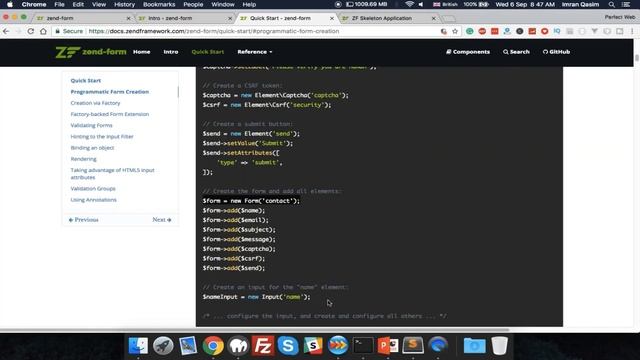Click Home in the site navbar
The width and height of the screenshot is (640, 360).
click(x=142, y=52)
